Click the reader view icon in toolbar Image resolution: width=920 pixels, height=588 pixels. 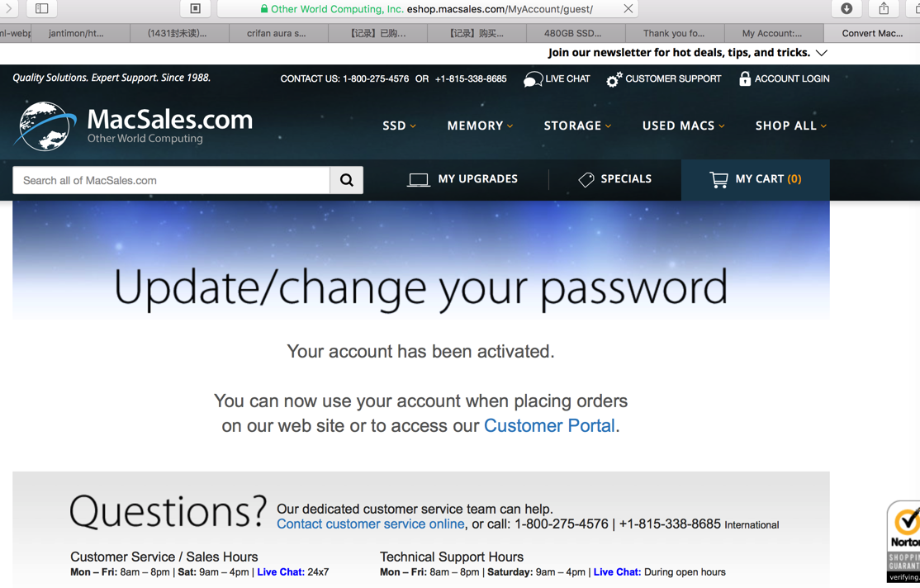[196, 8]
